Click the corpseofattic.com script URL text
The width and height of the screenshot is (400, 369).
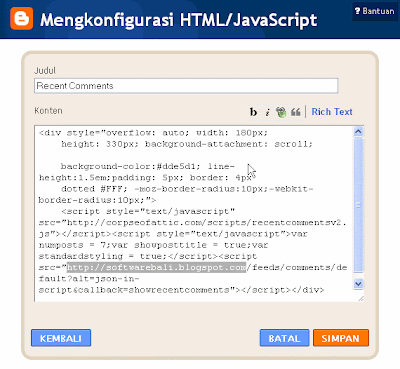(x=206, y=223)
